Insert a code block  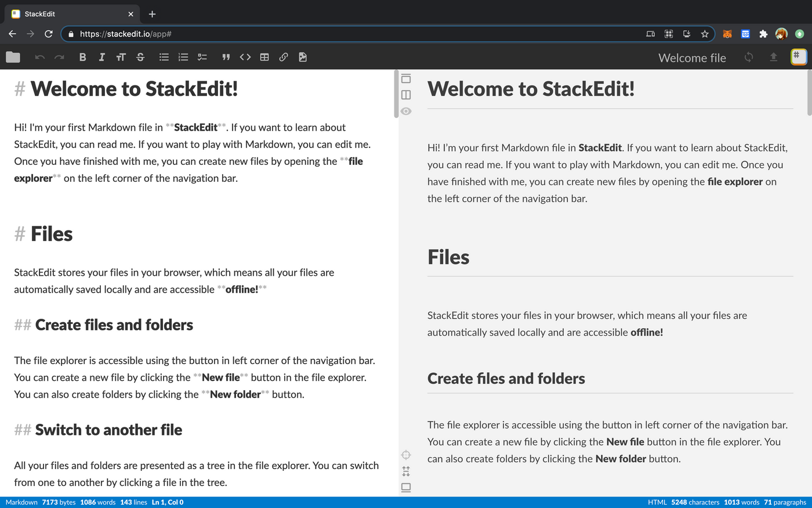[245, 57]
